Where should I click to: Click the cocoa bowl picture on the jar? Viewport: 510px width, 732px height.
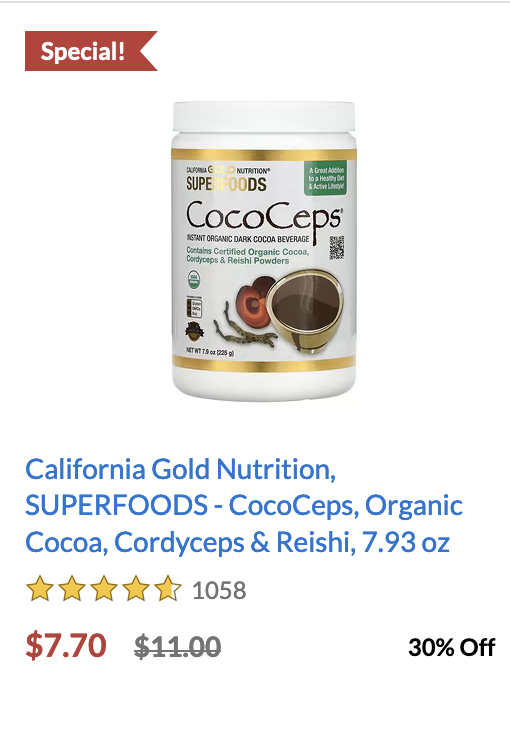click(307, 311)
